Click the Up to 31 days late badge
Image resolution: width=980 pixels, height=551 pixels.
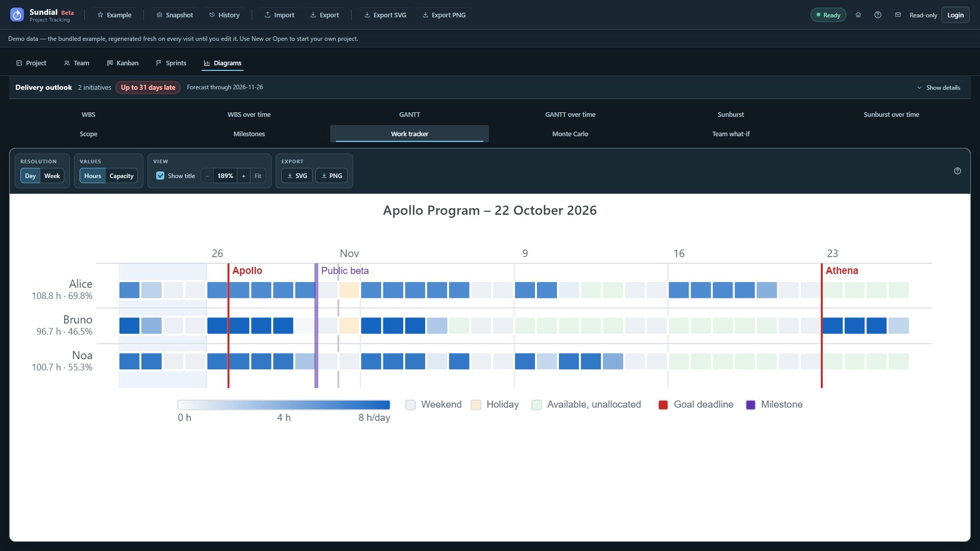tap(148, 87)
